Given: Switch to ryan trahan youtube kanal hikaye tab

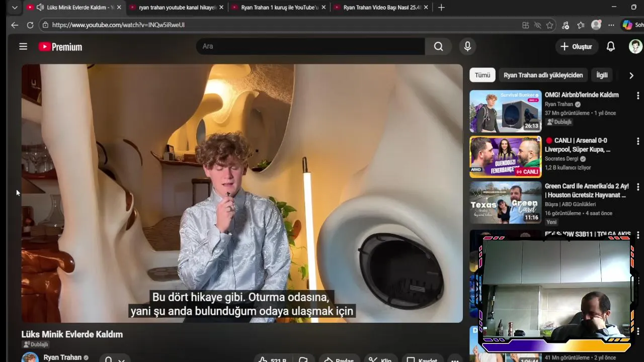Looking at the screenshot, I should [x=178, y=8].
